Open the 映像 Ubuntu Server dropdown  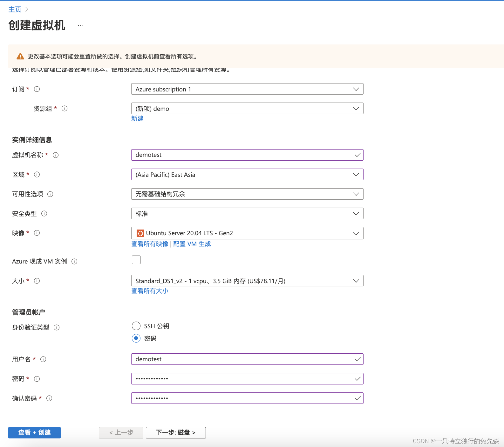(x=247, y=233)
